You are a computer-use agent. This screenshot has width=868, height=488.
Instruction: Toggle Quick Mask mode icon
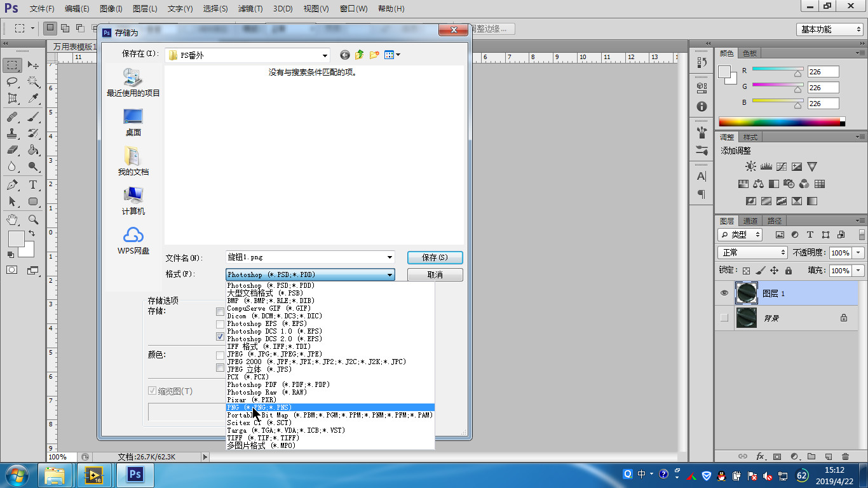tap(12, 270)
